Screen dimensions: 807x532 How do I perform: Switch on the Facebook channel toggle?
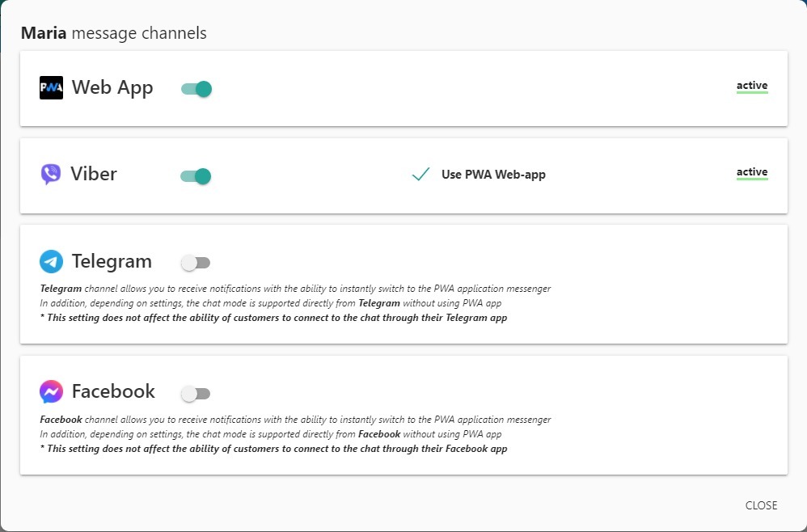point(196,394)
